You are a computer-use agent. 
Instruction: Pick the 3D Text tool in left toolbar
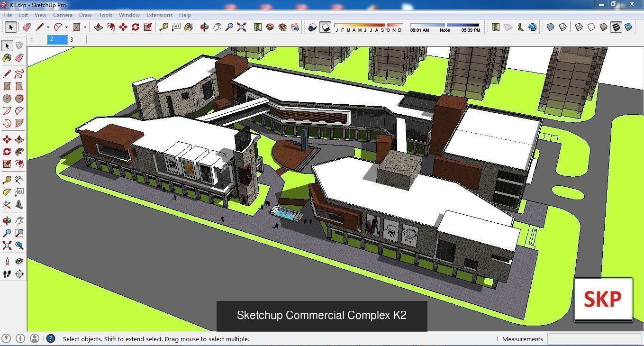19,205
